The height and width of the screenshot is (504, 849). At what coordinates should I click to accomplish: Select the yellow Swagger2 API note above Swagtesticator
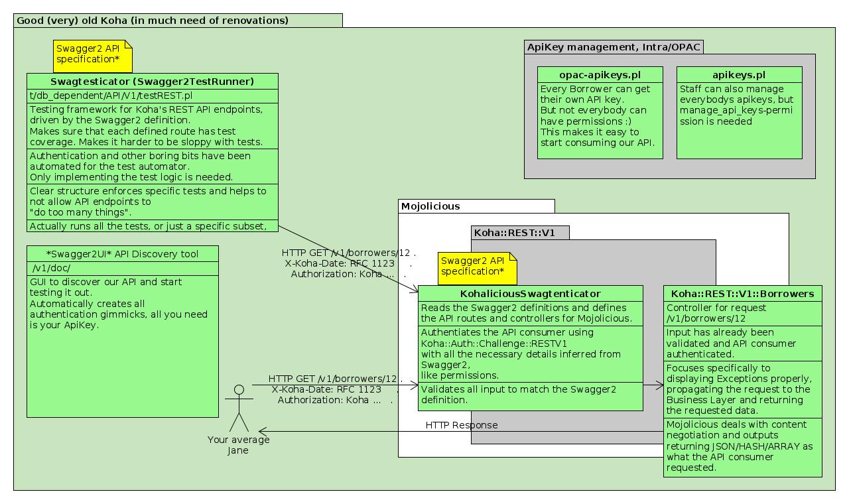[x=92, y=54]
